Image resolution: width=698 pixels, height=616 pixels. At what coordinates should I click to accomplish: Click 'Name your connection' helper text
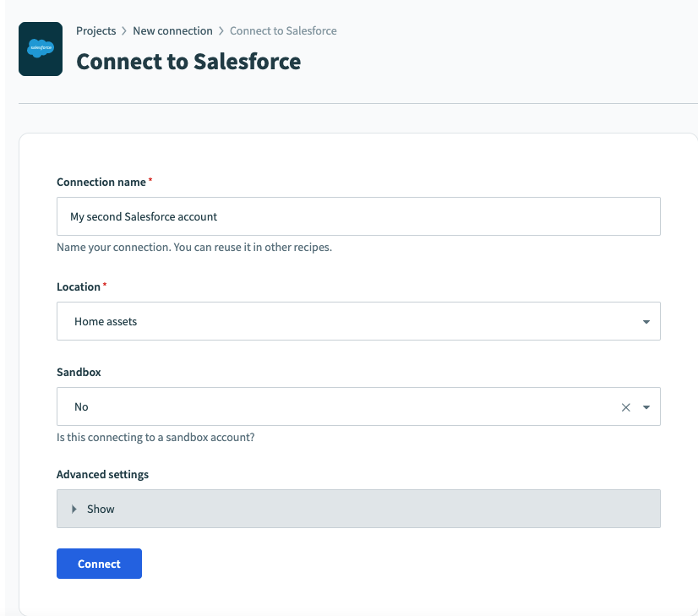click(194, 247)
